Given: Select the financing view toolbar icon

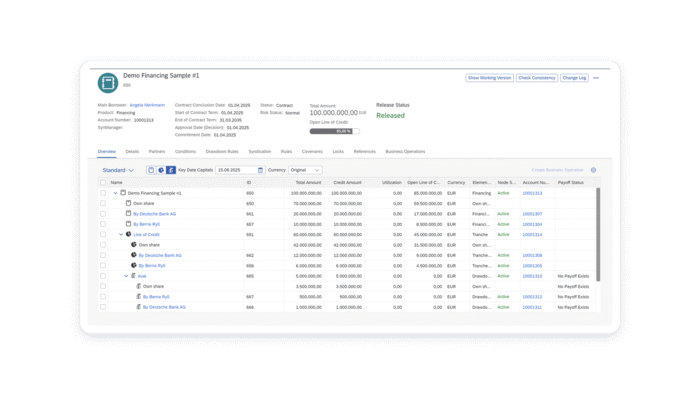Looking at the screenshot, I should coord(151,170).
